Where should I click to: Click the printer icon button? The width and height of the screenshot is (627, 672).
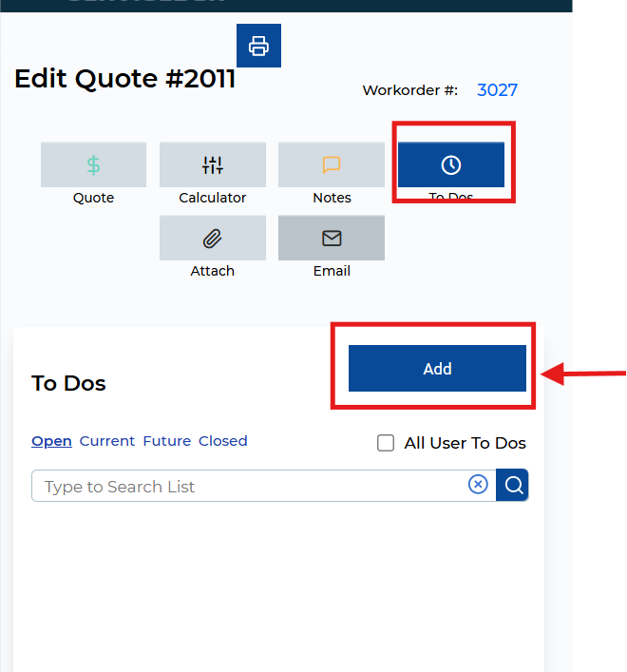[x=258, y=46]
